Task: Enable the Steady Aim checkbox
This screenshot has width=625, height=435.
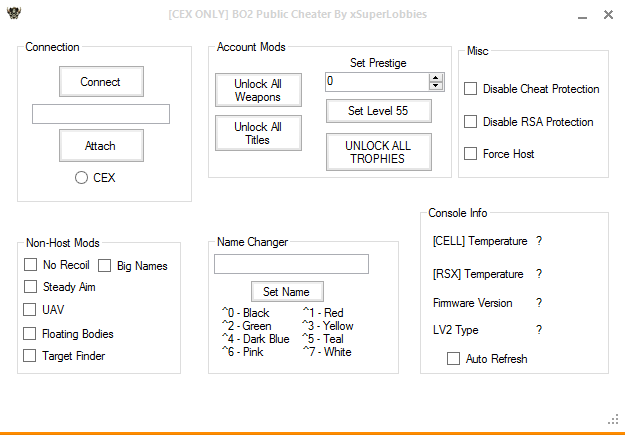Action: pos(31,287)
